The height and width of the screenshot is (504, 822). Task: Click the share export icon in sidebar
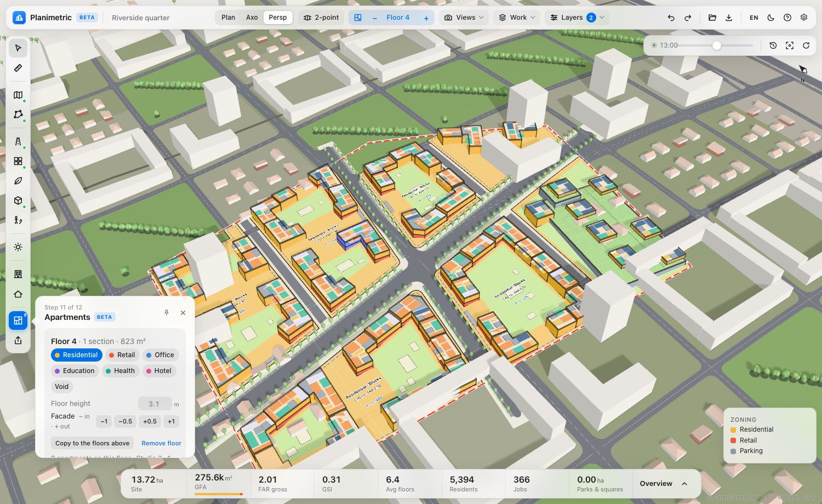tap(18, 341)
